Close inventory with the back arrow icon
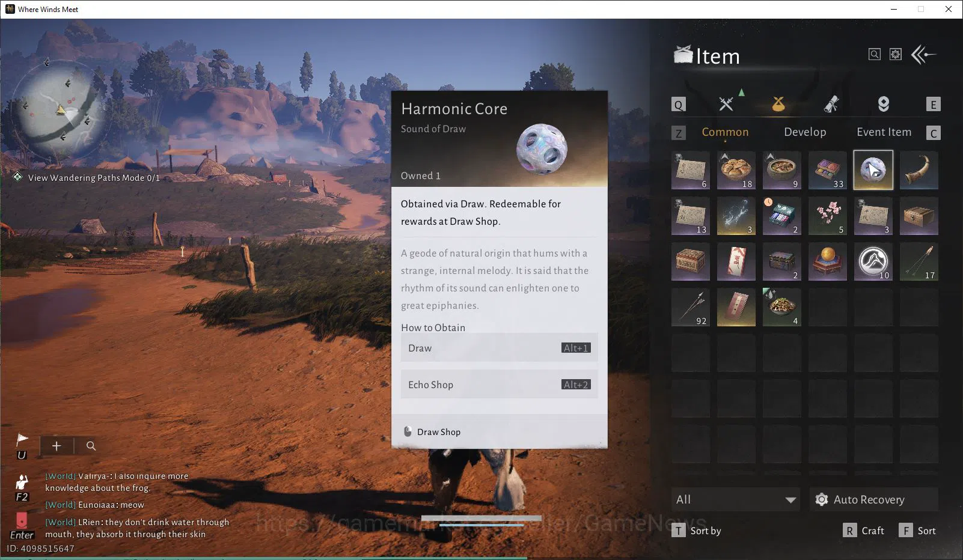Screen dimensions: 963x560 click(924, 55)
